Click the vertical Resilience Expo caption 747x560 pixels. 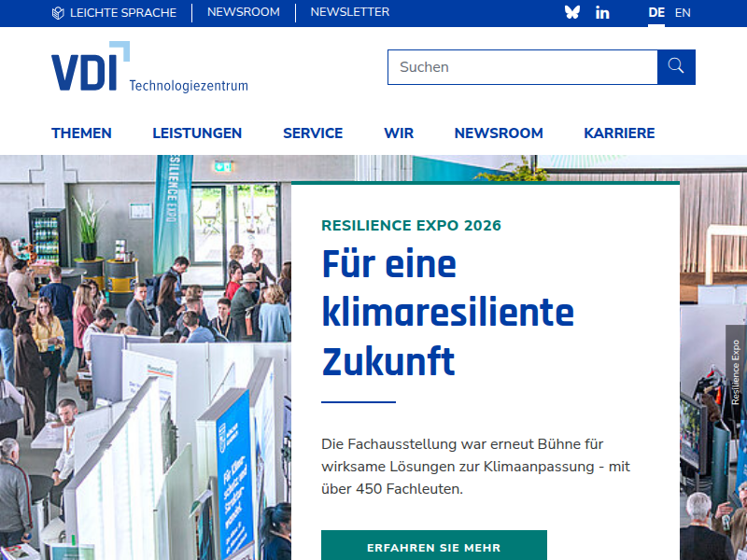pos(736,371)
